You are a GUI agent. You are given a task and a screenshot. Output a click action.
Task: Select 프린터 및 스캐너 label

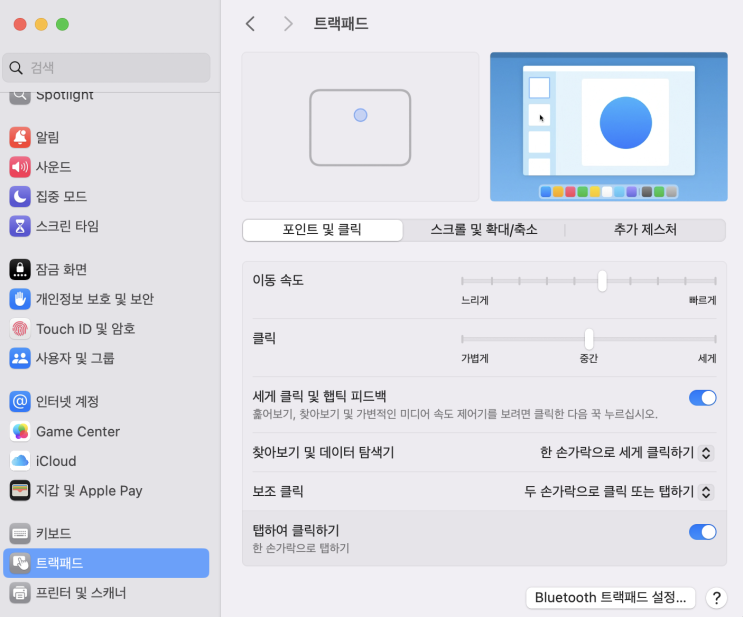click(x=81, y=593)
